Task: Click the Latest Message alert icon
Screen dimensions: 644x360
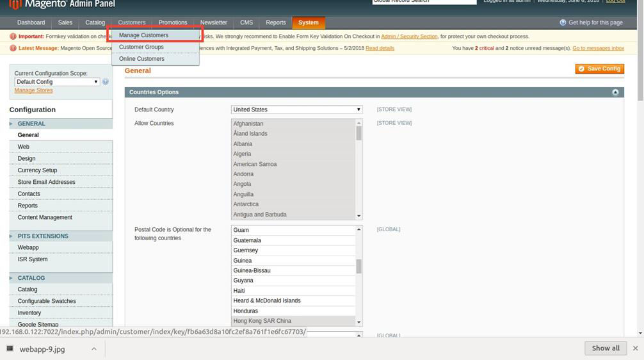Action: 13,48
